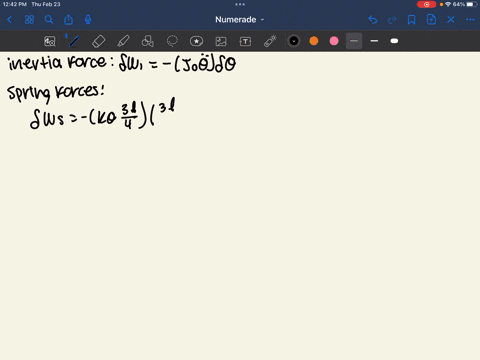Choose the black pen color
This screenshot has height=360, width=480.
click(x=294, y=41)
